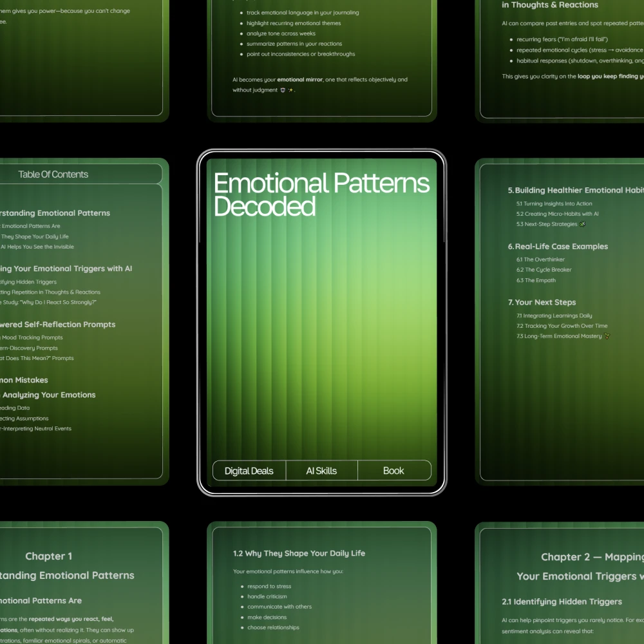The height and width of the screenshot is (644, 644).
Task: Click the 'Chapter 1' page heading
Action: [x=49, y=556]
